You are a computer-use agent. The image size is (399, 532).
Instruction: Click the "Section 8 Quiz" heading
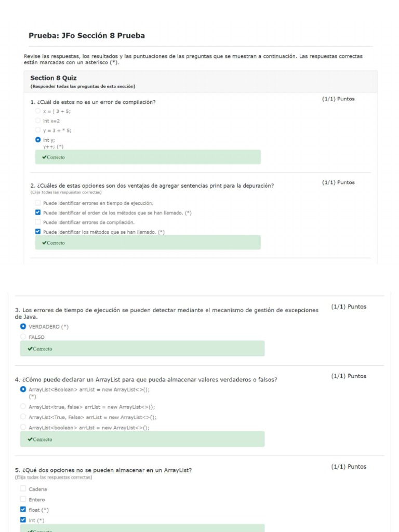pyautogui.click(x=54, y=78)
